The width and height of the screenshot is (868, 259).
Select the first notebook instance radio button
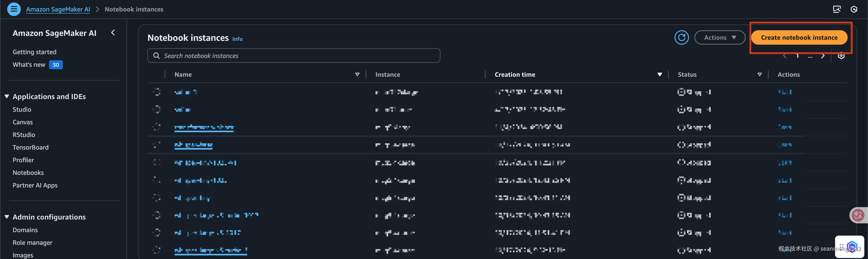157,92
